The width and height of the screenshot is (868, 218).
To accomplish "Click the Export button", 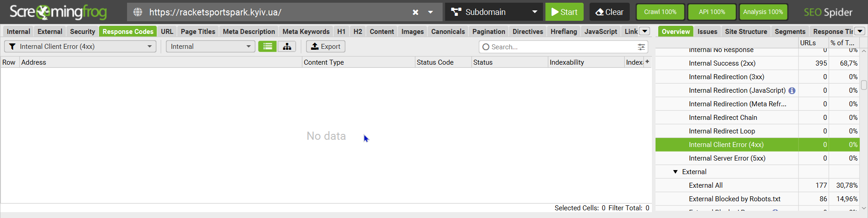I will click(325, 47).
